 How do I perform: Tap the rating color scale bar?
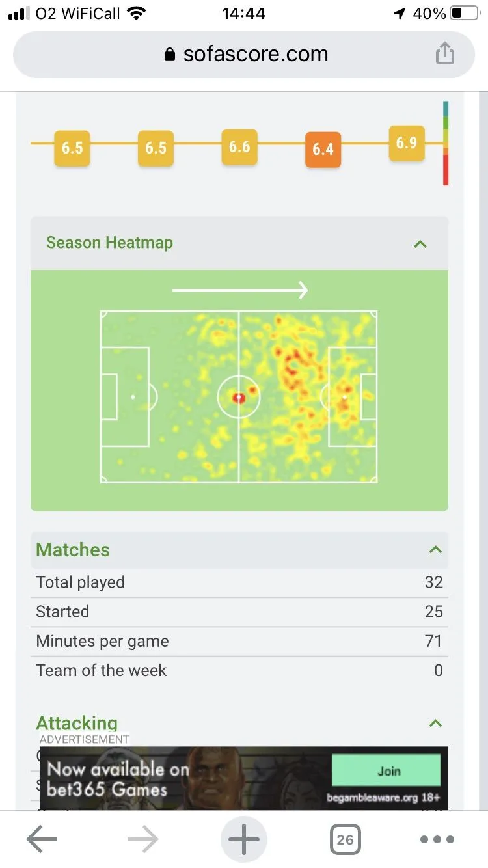pos(446,143)
